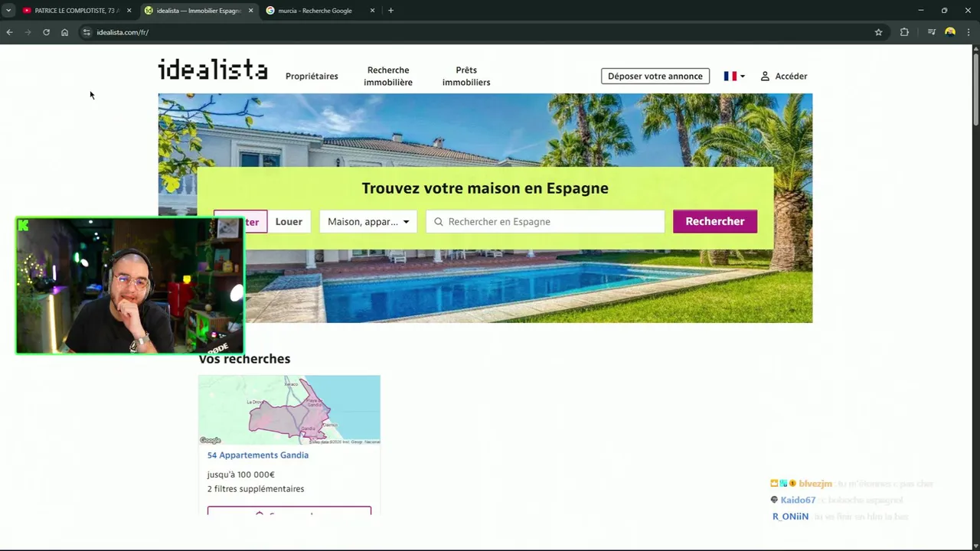
Task: Bookmark this page with the star icon
Action: 878,32
